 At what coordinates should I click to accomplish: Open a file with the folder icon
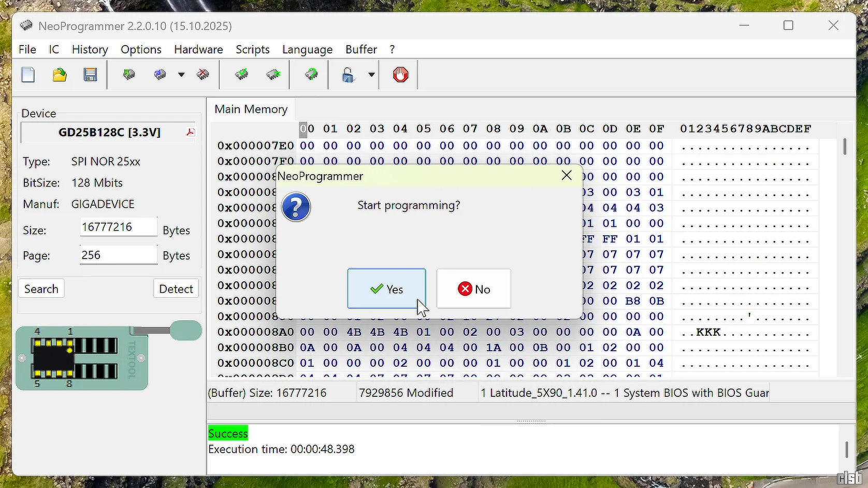(60, 75)
